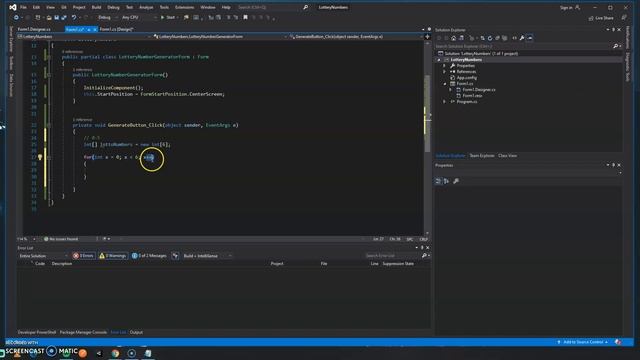Viewport: 640px width, 360px height.
Task: Toggle pin on Solution Explorer panel
Action: click(613, 30)
